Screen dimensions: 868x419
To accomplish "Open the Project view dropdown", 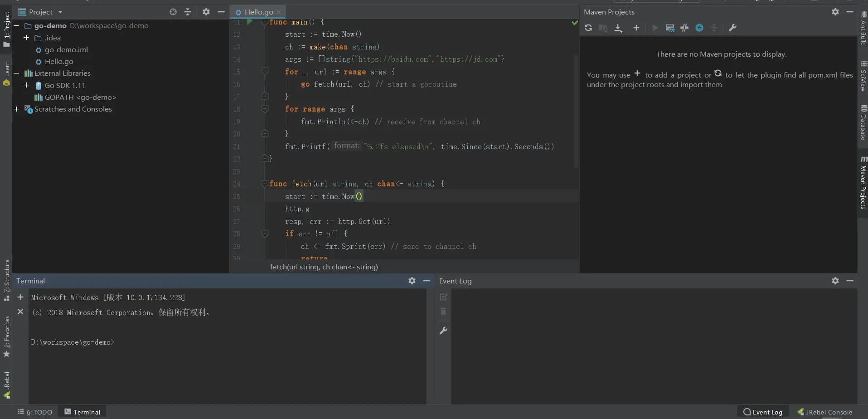I will point(60,12).
